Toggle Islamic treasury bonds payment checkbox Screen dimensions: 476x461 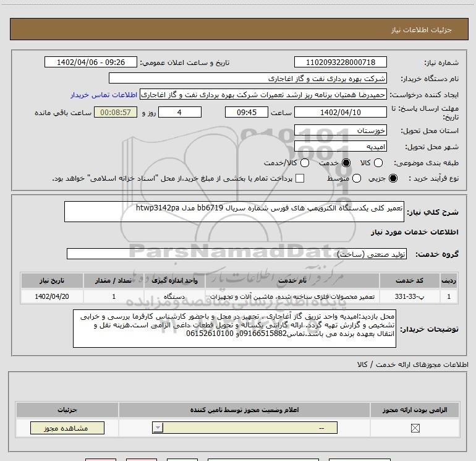pyautogui.click(x=300, y=178)
